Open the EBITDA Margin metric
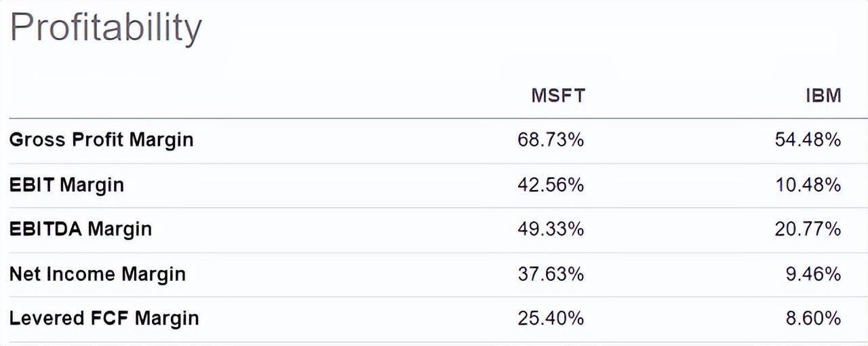 [80, 229]
